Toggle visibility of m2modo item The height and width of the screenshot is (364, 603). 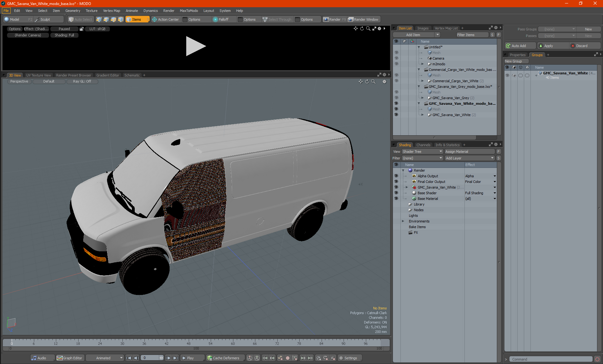coord(396,64)
